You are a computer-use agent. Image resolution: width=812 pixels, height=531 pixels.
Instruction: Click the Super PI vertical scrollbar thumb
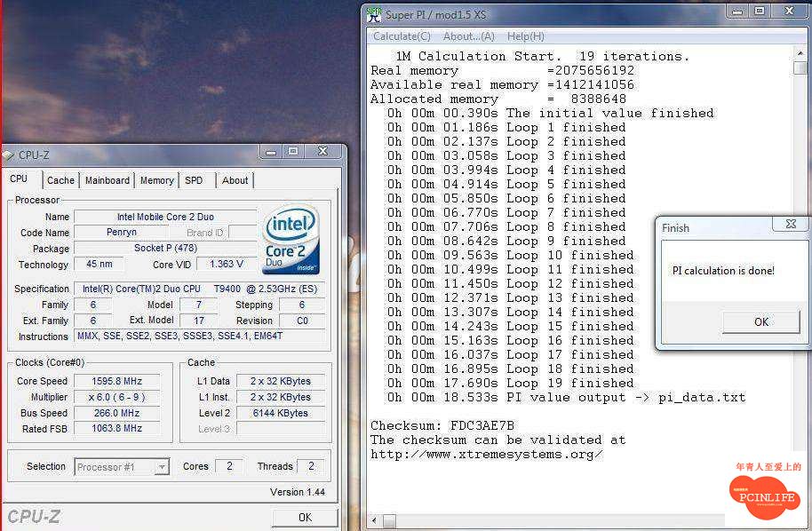(x=800, y=67)
